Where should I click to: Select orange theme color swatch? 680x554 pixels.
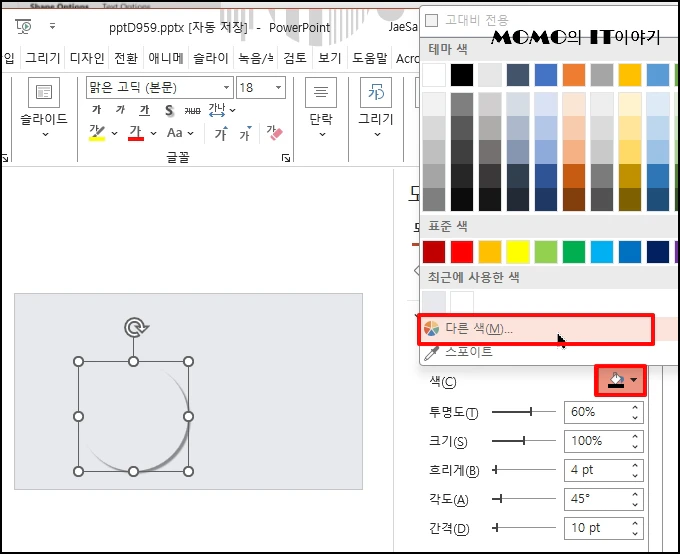point(574,75)
